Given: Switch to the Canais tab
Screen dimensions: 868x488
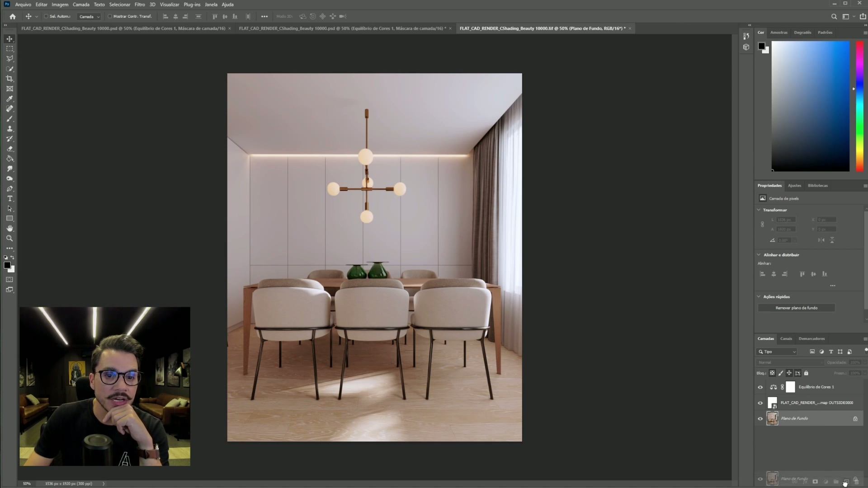Looking at the screenshot, I should 786,338.
